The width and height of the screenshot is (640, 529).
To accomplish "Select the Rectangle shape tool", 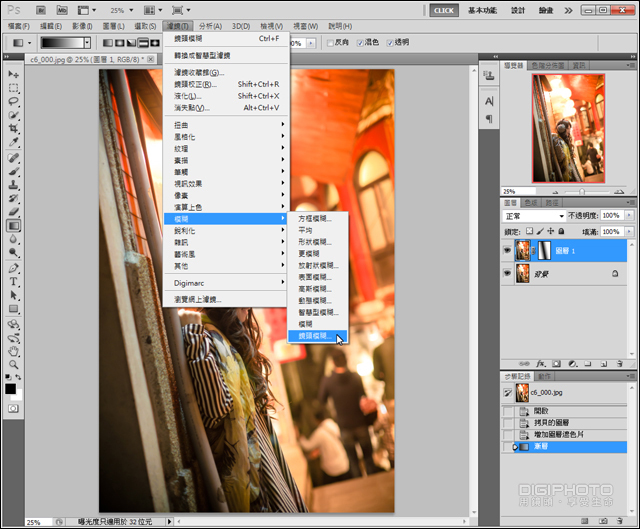I will click(x=13, y=309).
